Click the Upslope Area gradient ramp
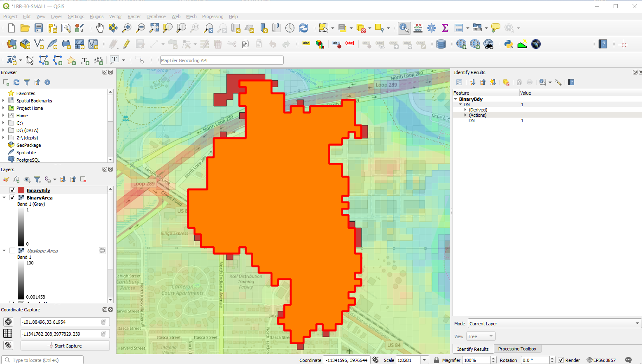Screen dimensions: 642x364 click(21, 280)
